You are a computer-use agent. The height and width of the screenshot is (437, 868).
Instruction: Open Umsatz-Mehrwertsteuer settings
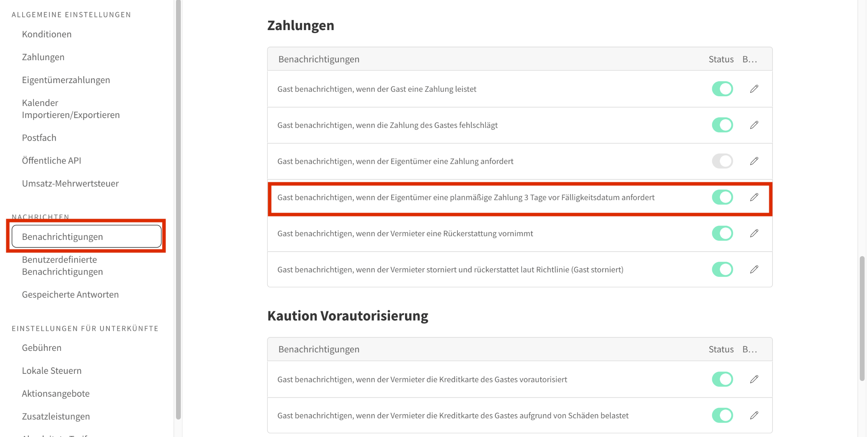tap(70, 184)
